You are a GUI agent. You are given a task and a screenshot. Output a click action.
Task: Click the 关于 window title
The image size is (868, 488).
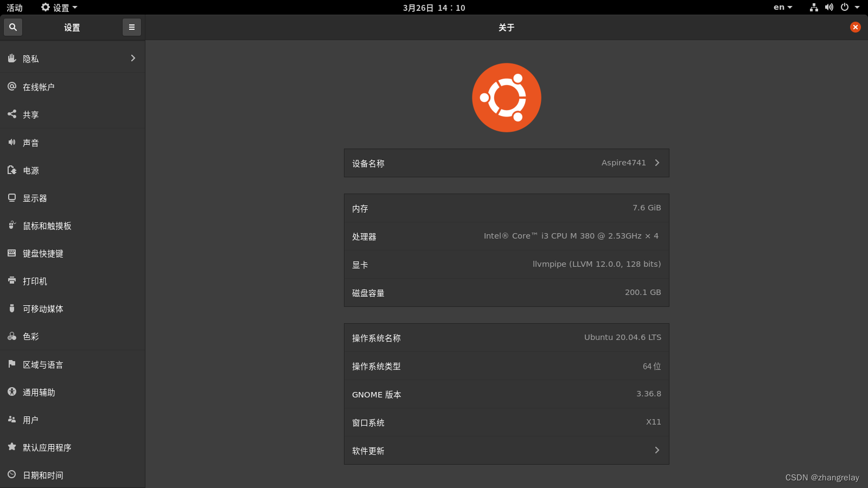[507, 28]
